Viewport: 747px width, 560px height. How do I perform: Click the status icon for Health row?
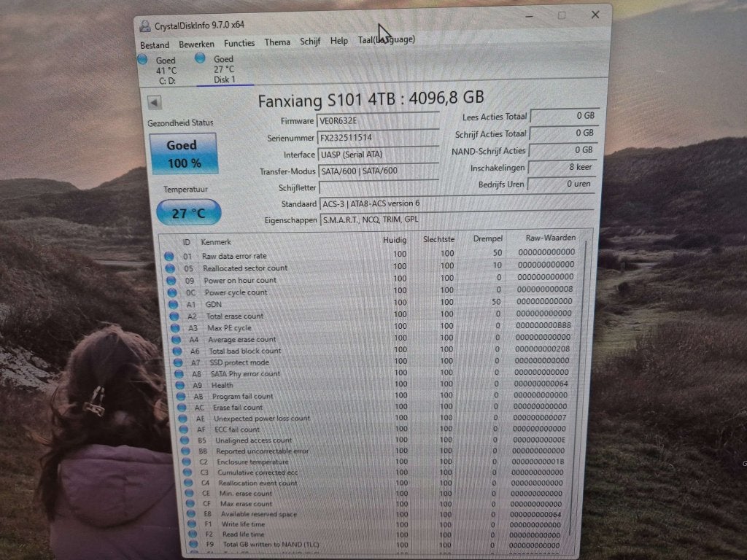tap(180, 385)
